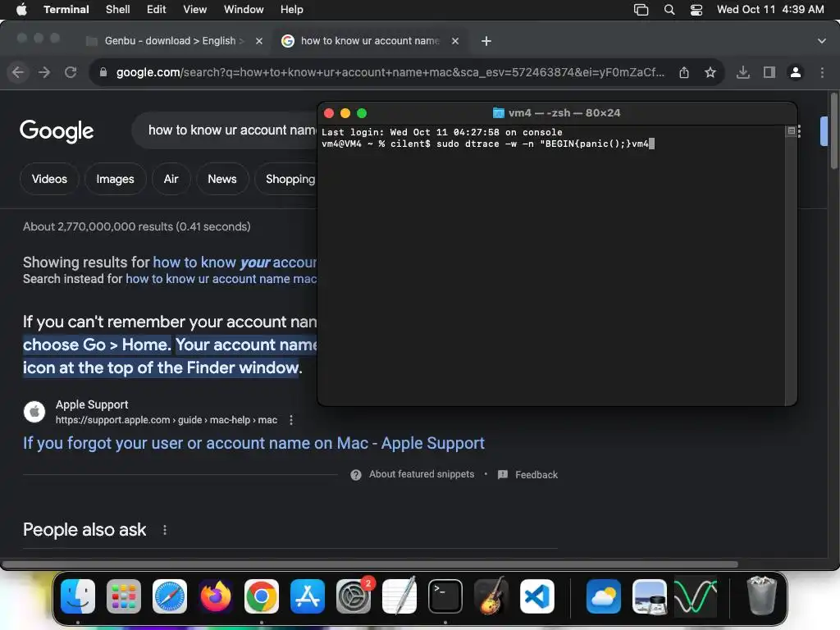Click the Google logo
The width and height of the screenshot is (840, 630).
click(57, 131)
